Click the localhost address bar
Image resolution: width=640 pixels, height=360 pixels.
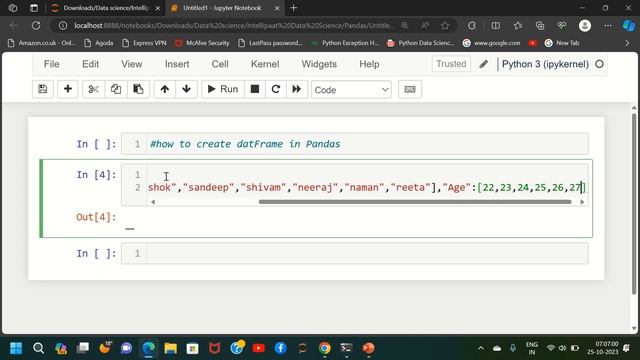(x=234, y=25)
